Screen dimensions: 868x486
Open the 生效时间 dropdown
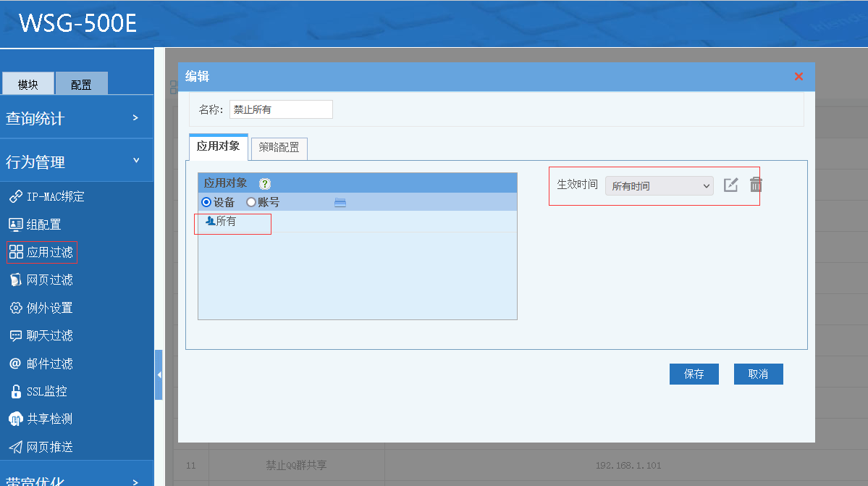659,186
